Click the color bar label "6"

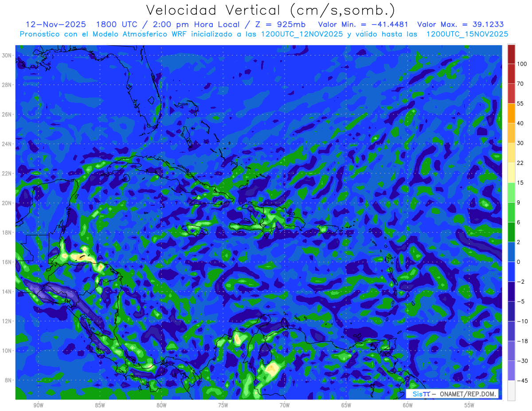pyautogui.click(x=519, y=222)
